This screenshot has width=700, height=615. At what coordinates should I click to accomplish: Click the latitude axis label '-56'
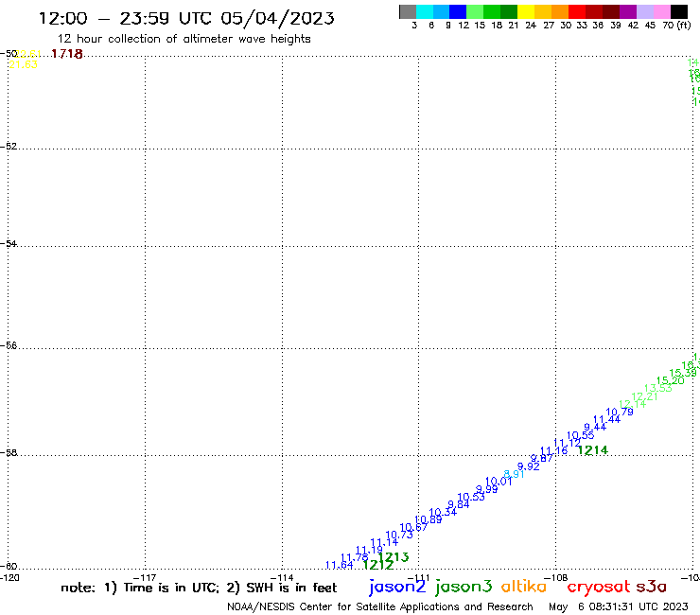[x=9, y=346]
